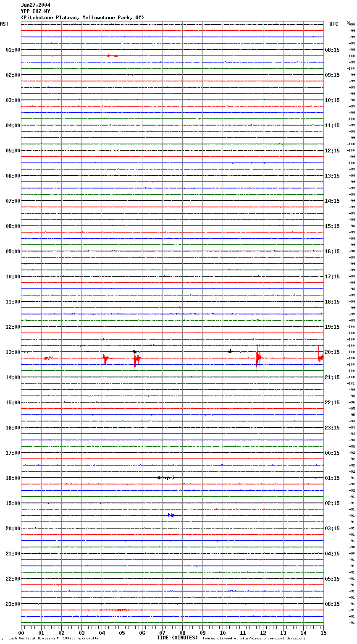Click the MST timezone header
Screen dimensions: 357x644
(4, 24)
